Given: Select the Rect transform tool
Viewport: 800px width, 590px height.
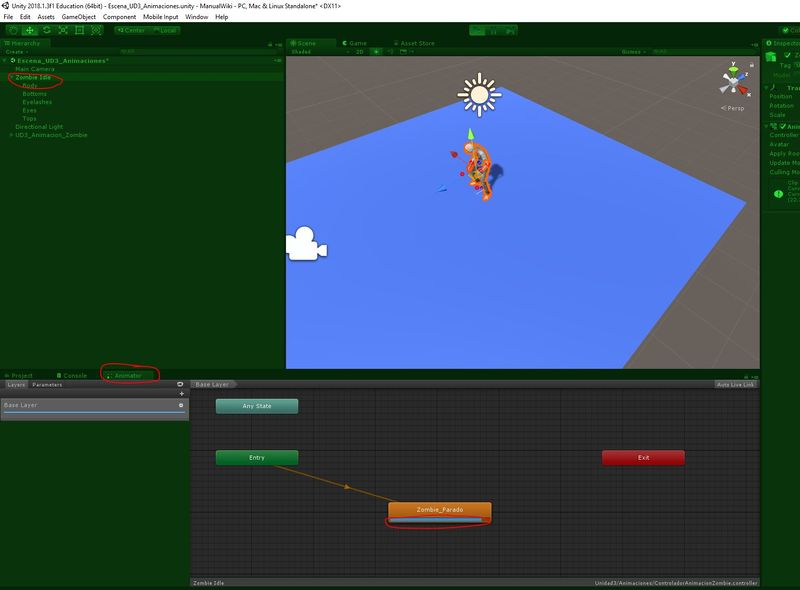Looking at the screenshot, I should point(80,31).
